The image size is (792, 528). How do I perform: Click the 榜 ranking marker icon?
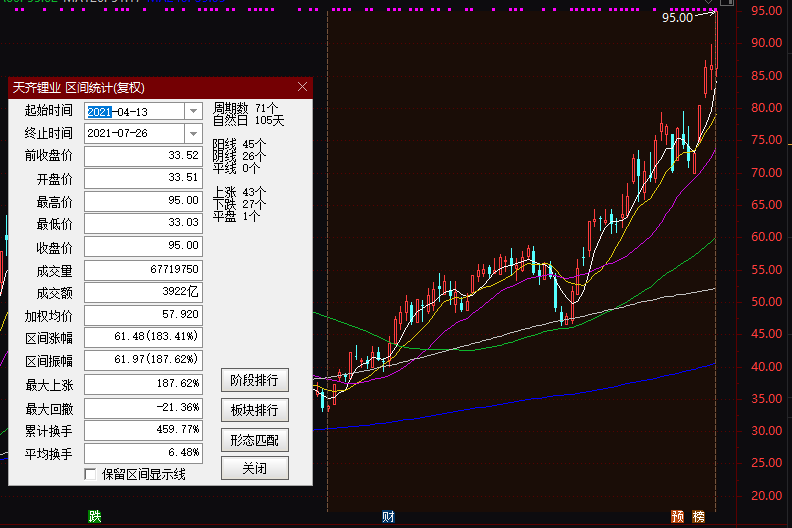[x=698, y=517]
